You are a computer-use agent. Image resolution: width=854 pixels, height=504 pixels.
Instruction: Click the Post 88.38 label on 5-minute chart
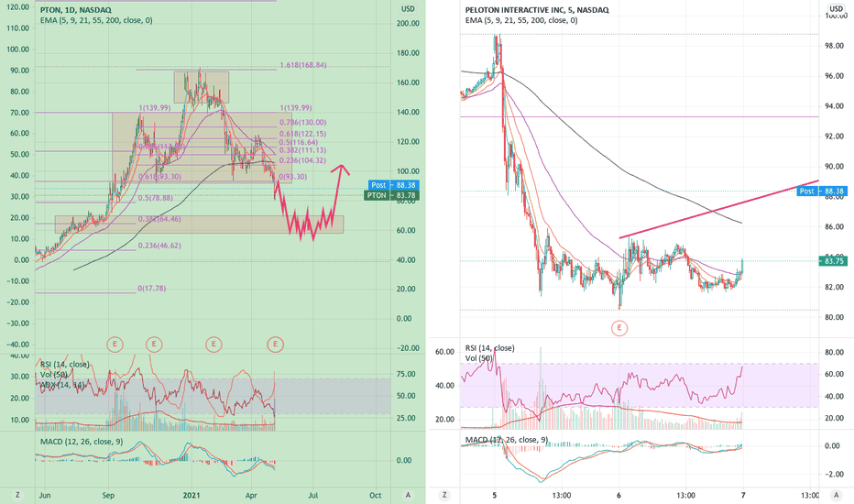[822, 191]
